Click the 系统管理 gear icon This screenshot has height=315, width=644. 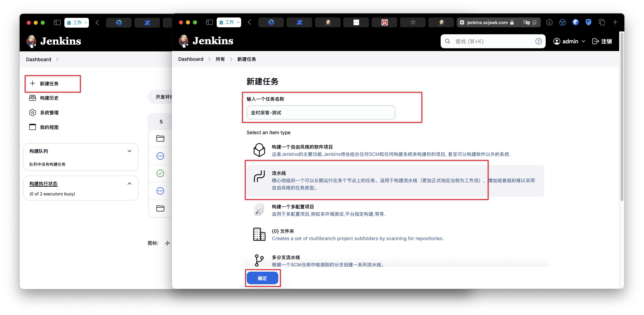[33, 113]
